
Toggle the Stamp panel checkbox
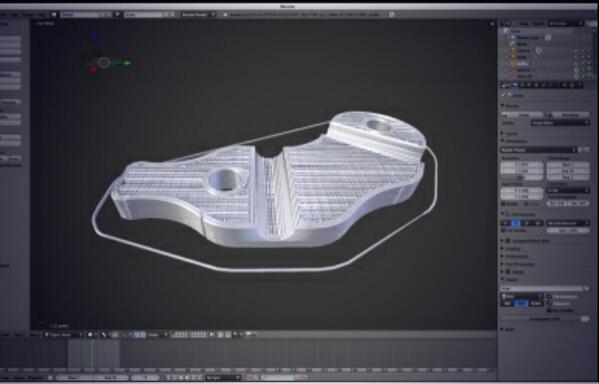coord(508,272)
